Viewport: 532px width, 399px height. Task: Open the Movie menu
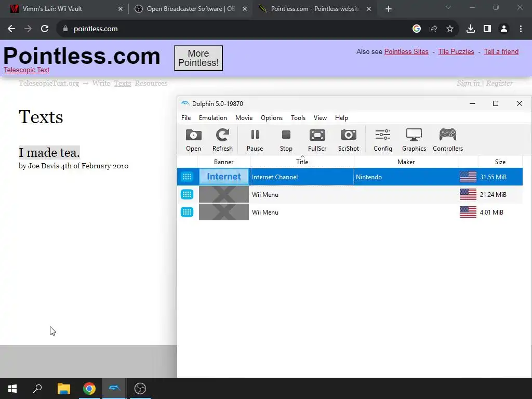click(244, 118)
